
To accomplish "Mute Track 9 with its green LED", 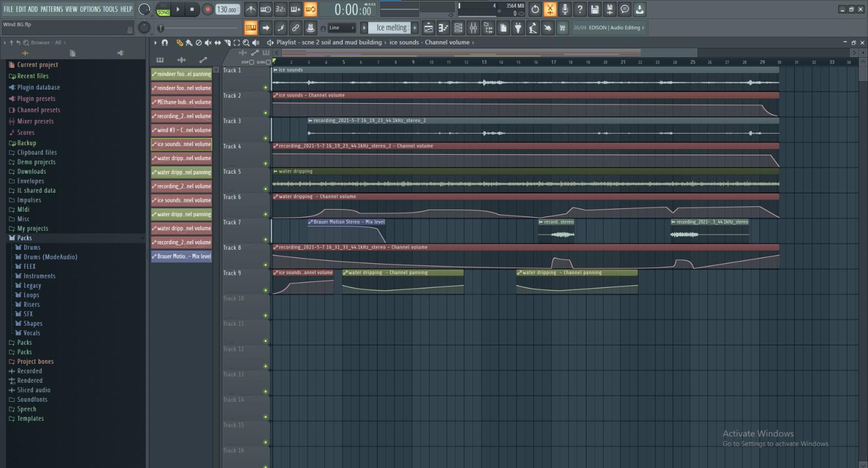I will 265,290.
